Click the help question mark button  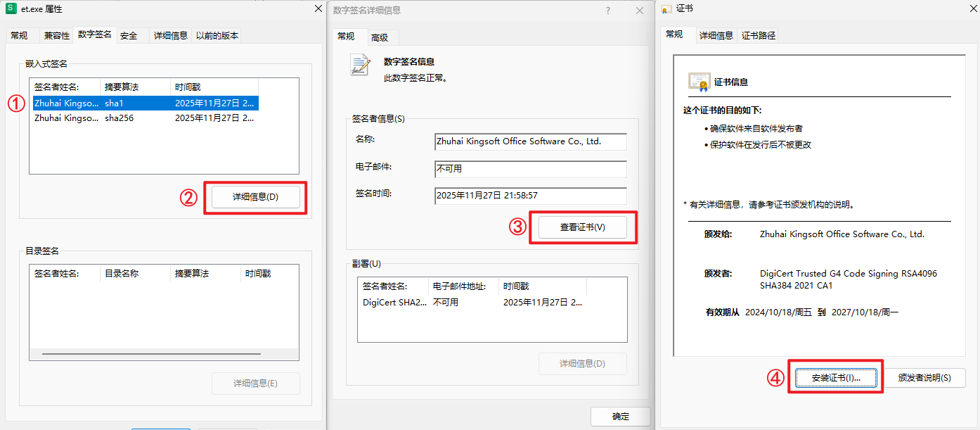(x=608, y=11)
